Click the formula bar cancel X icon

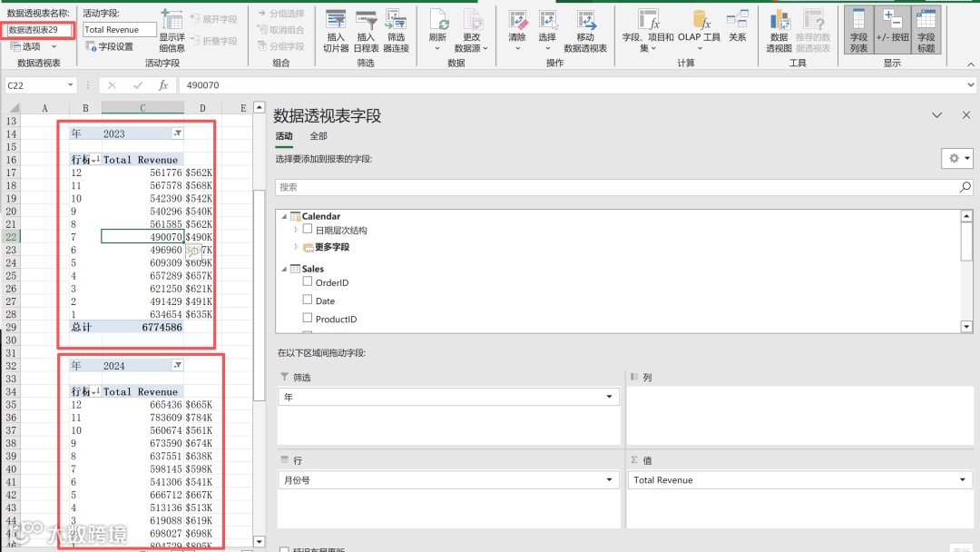(x=112, y=85)
